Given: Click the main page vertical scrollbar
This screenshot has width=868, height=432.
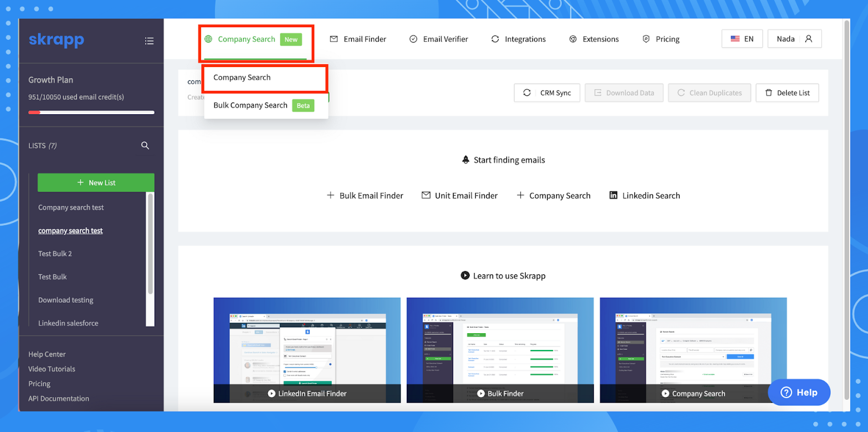Looking at the screenshot, I should click(x=846, y=210).
